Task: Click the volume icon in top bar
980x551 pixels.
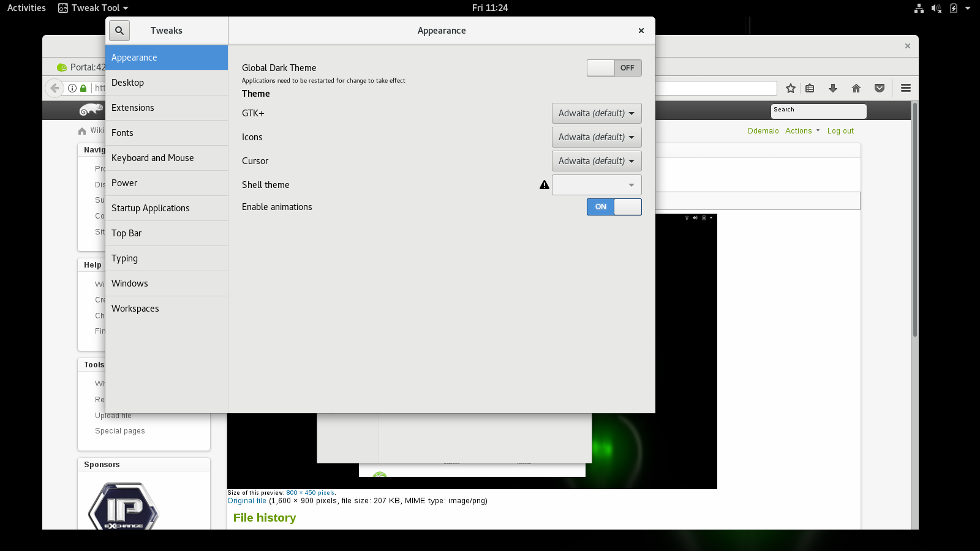Action: pos(936,8)
